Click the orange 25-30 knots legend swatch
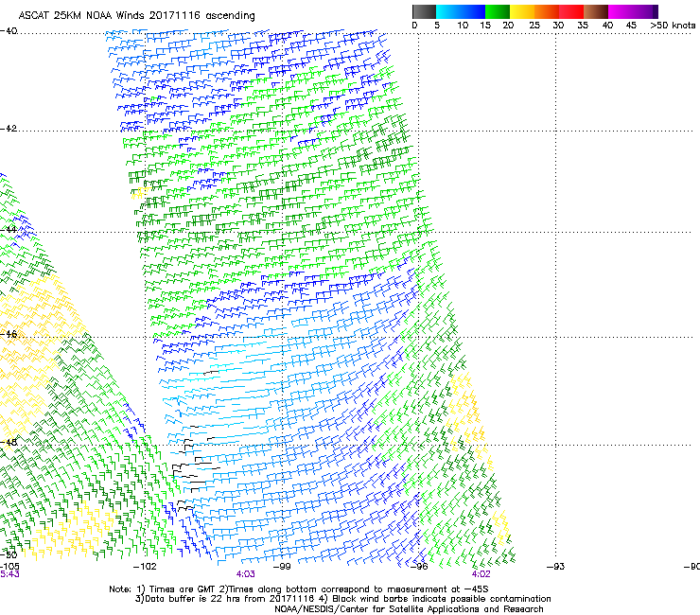 coord(547,11)
